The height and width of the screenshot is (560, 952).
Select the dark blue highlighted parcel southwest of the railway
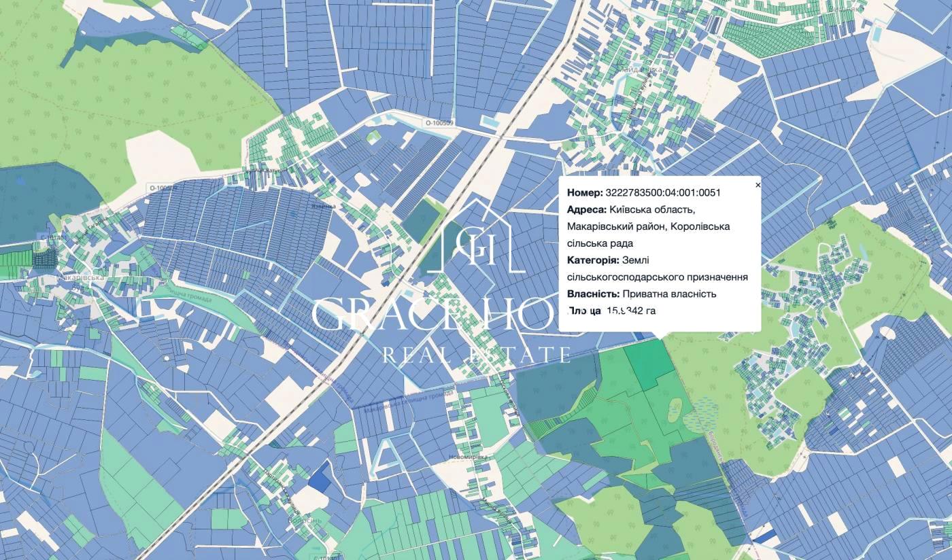point(318,478)
